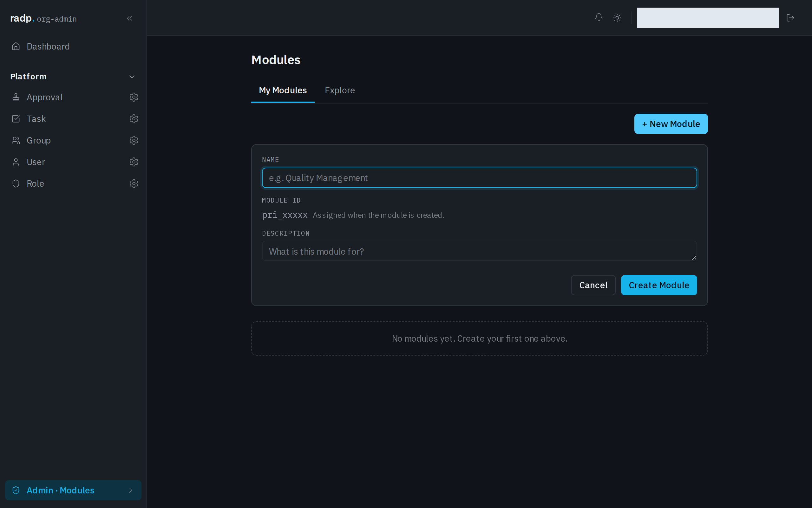812x508 pixels.
Task: Open Admin · Modules link
Action: [73, 490]
